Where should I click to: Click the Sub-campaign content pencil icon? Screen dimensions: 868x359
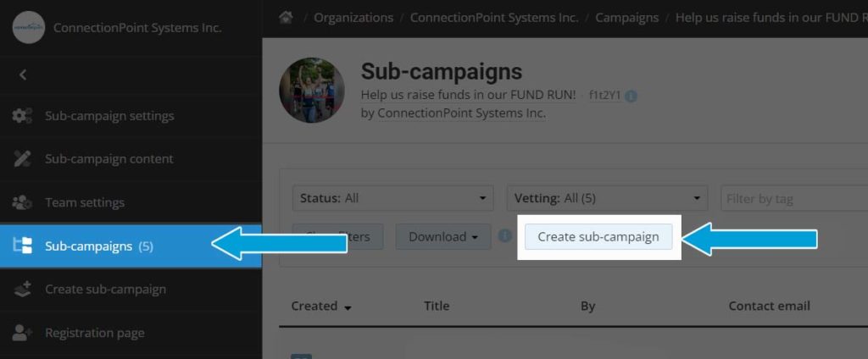point(22,159)
